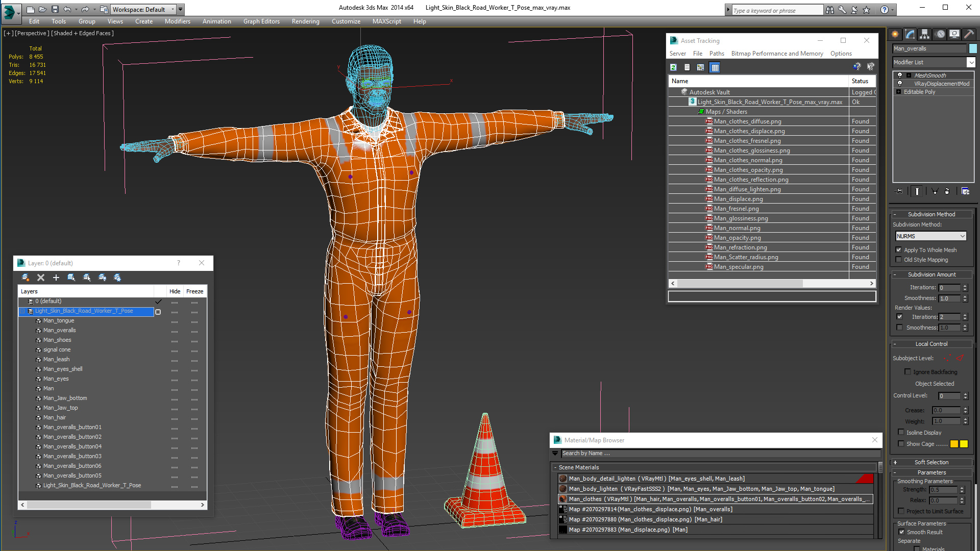This screenshot has height=551, width=980.
Task: Click Configure Modifier Sets icon
Action: click(966, 191)
